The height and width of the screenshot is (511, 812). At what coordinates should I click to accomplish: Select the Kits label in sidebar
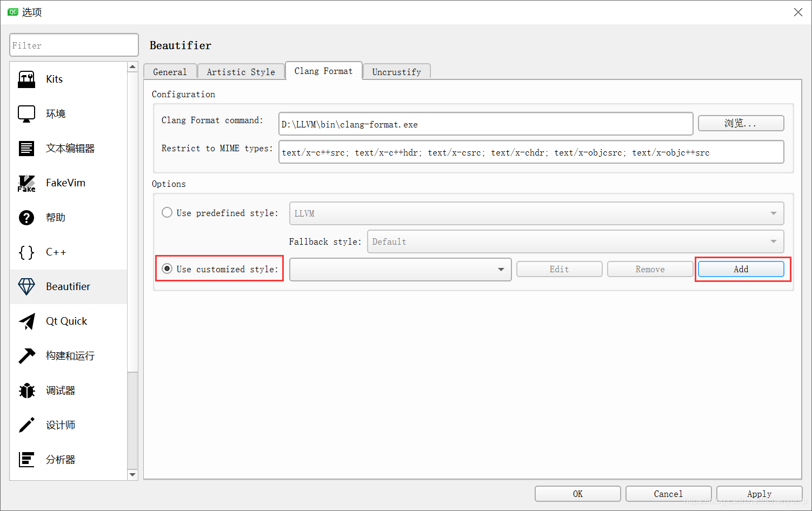(54, 79)
